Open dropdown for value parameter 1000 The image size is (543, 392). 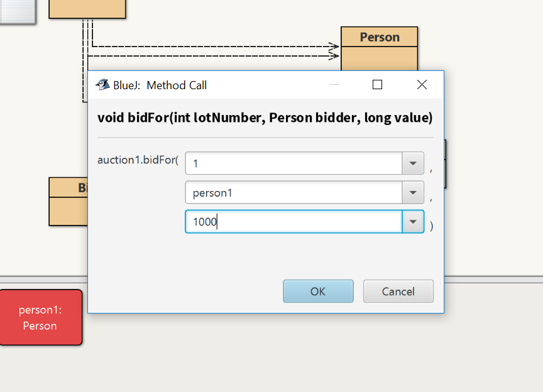pos(413,222)
